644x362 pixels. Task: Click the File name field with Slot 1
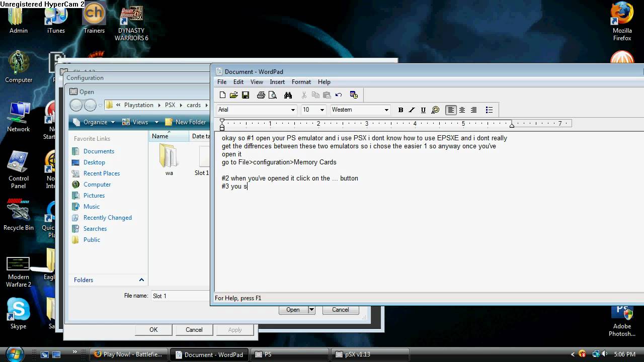[180, 296]
